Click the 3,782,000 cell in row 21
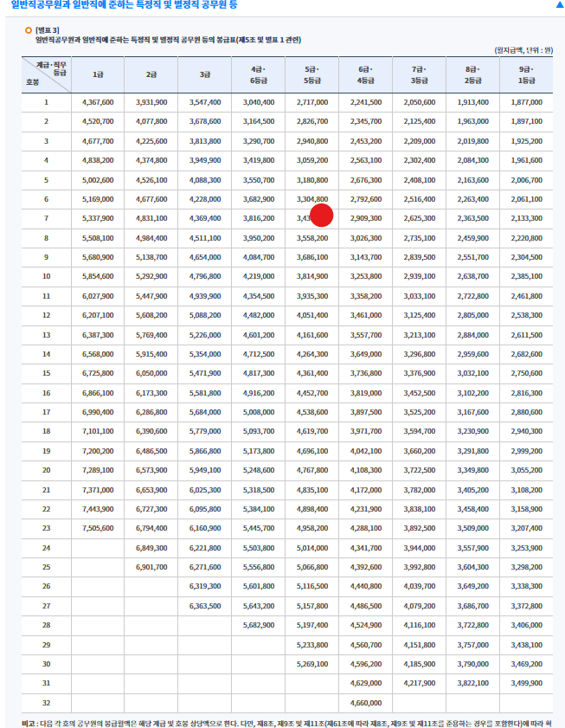This screenshot has height=728, width=565. 420,490
